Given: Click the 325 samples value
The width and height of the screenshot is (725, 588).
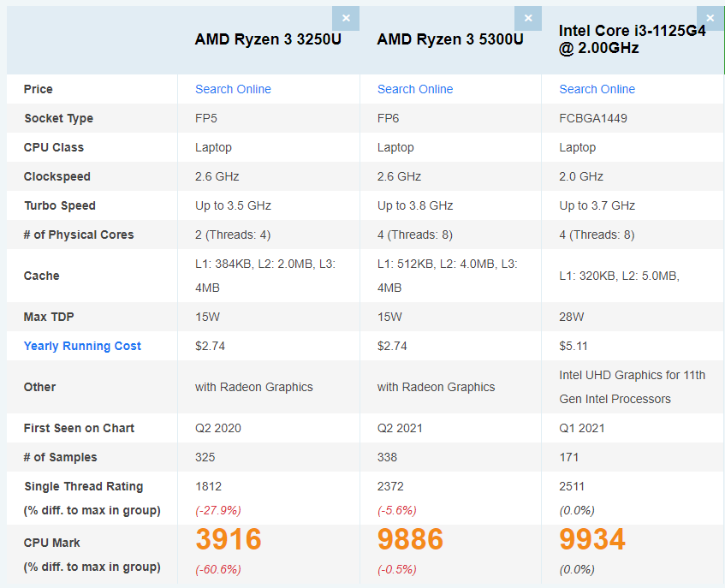Looking at the screenshot, I should [205, 457].
